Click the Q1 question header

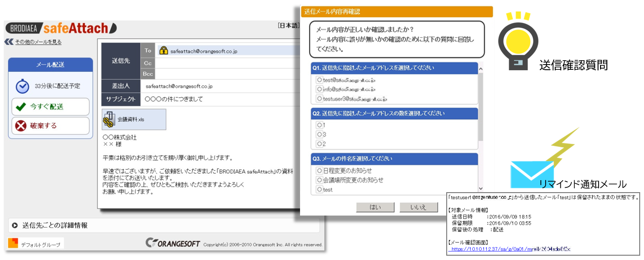[x=394, y=68]
